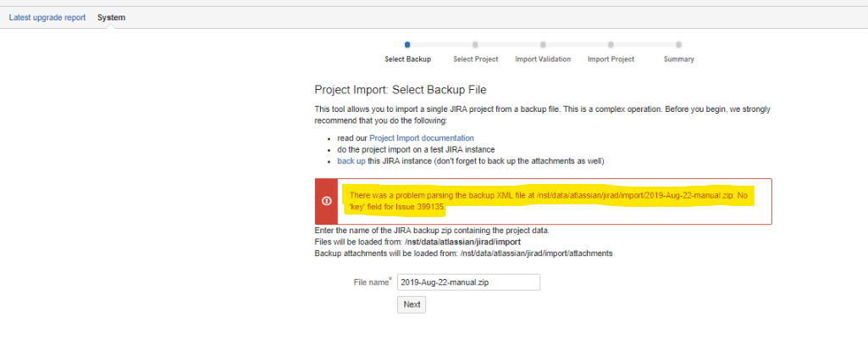This screenshot has height=357, width=868.
Task: Click the Import Validation step label
Action: 543,59
